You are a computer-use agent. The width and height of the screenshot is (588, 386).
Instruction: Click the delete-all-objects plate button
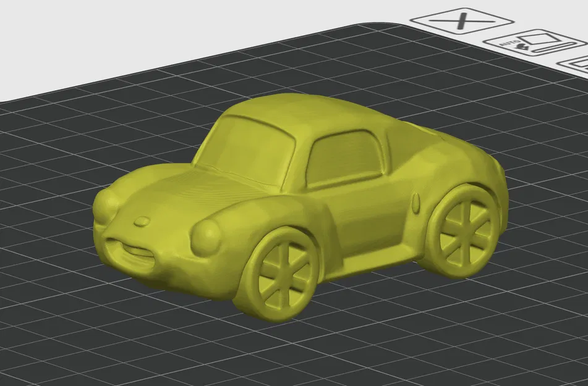click(x=462, y=20)
